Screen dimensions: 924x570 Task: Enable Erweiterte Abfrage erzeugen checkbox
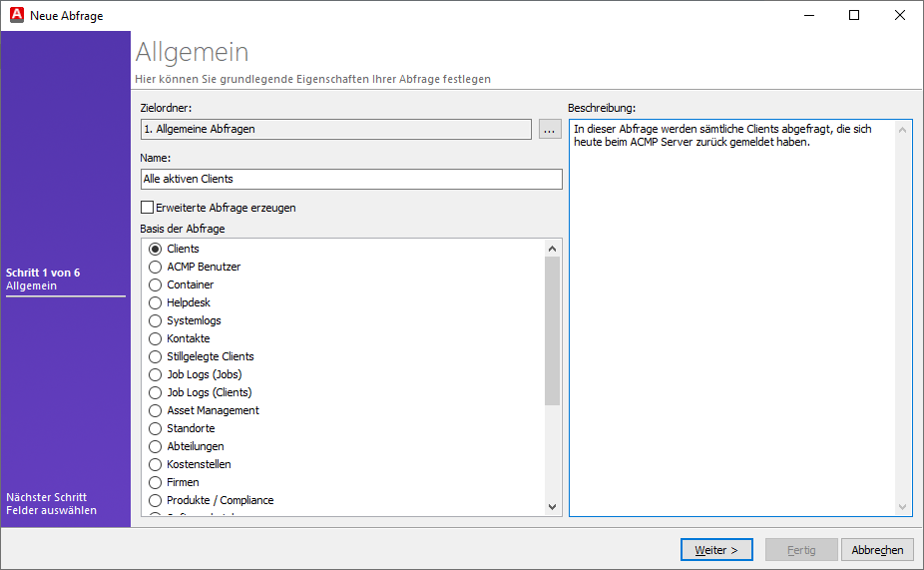tap(148, 208)
